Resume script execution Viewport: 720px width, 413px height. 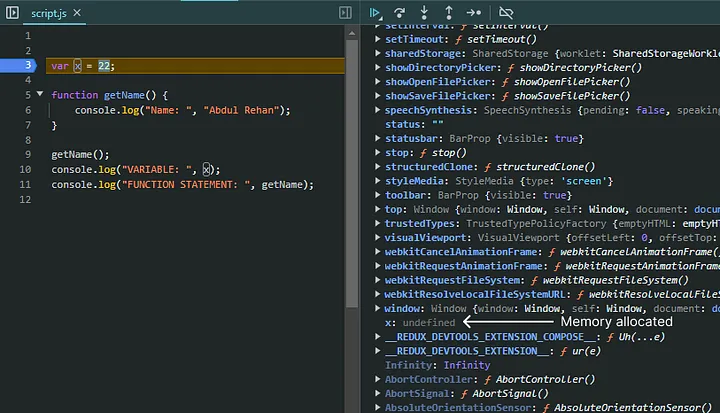coord(376,12)
